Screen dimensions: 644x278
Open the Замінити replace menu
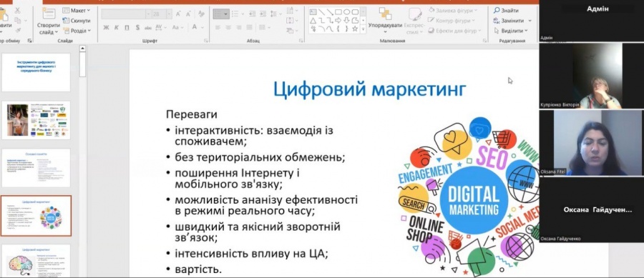pos(512,21)
